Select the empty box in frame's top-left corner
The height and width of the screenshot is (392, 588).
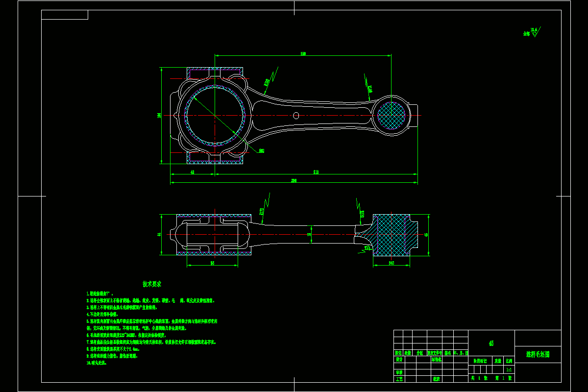pyautogui.click(x=65, y=15)
